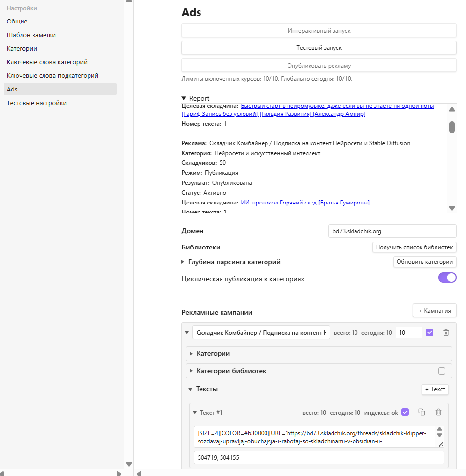Collapse the Report section
The image size is (466, 476).
184,98
